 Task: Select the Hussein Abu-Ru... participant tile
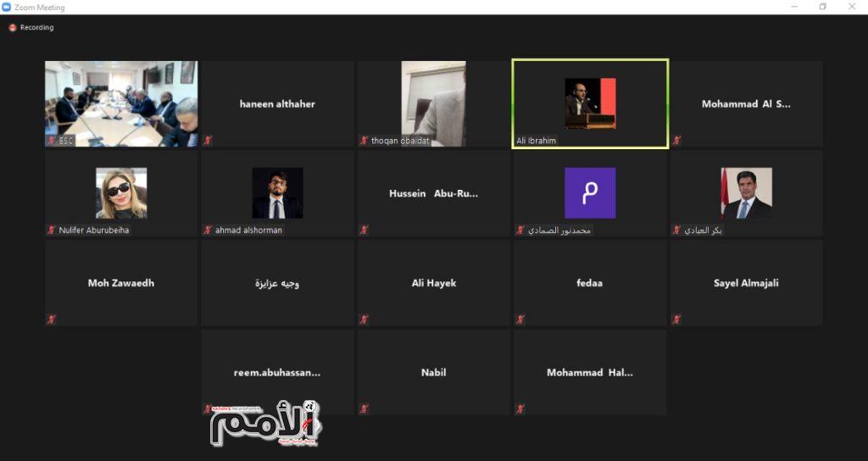point(433,193)
